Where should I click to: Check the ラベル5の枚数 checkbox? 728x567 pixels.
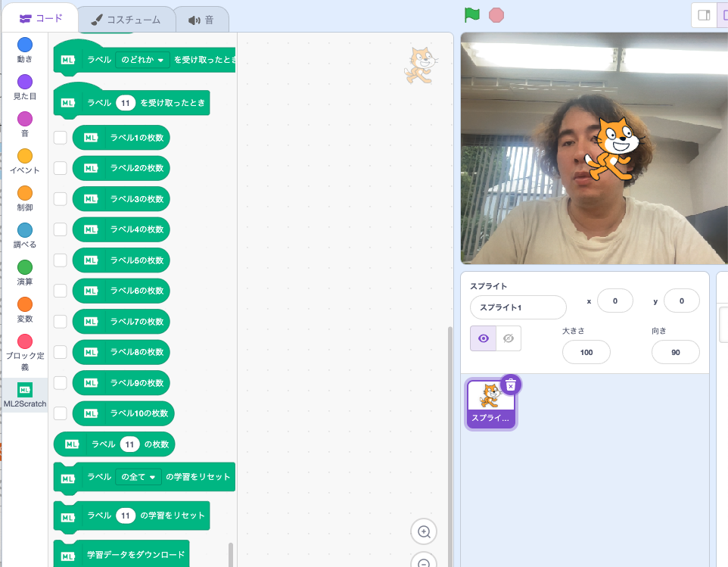tap(61, 260)
